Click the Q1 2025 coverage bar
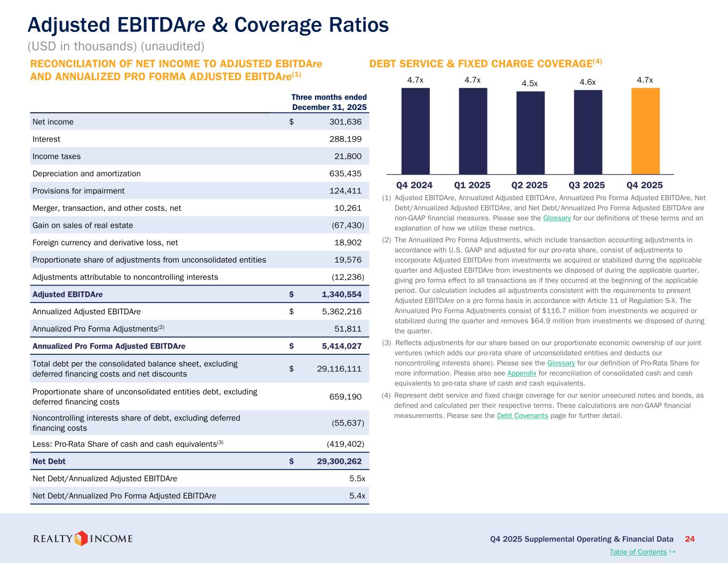The width and height of the screenshot is (728, 563). pos(473,131)
